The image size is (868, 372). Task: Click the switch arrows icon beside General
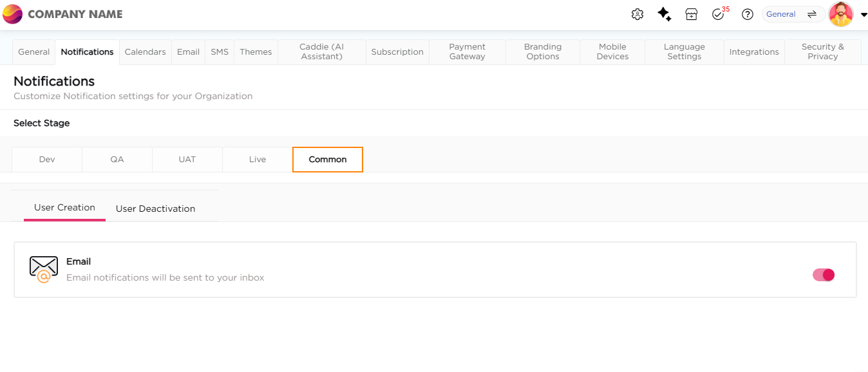[812, 14]
